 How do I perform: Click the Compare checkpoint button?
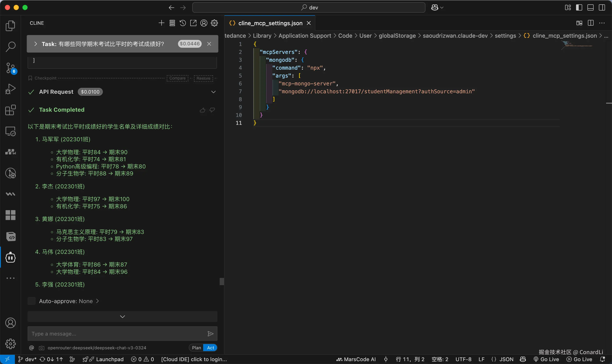[177, 78]
